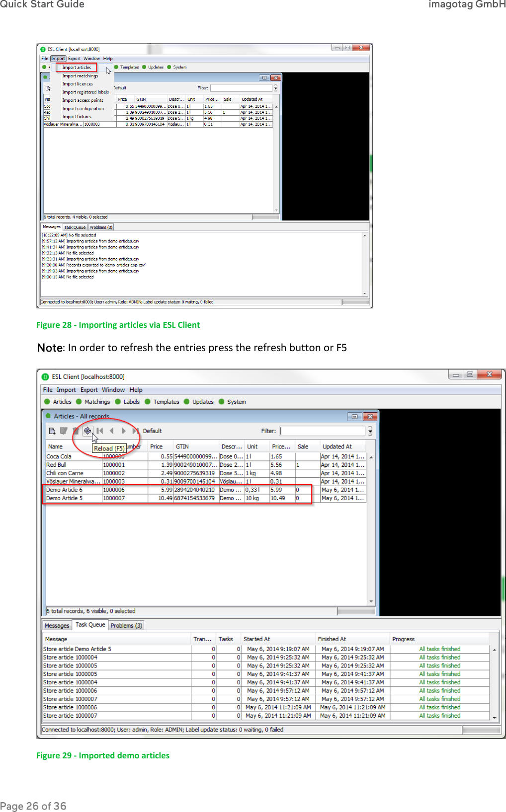Screen dimensions: 506x812
Task: Sort task queue by Finished At column
Action: click(353, 639)
